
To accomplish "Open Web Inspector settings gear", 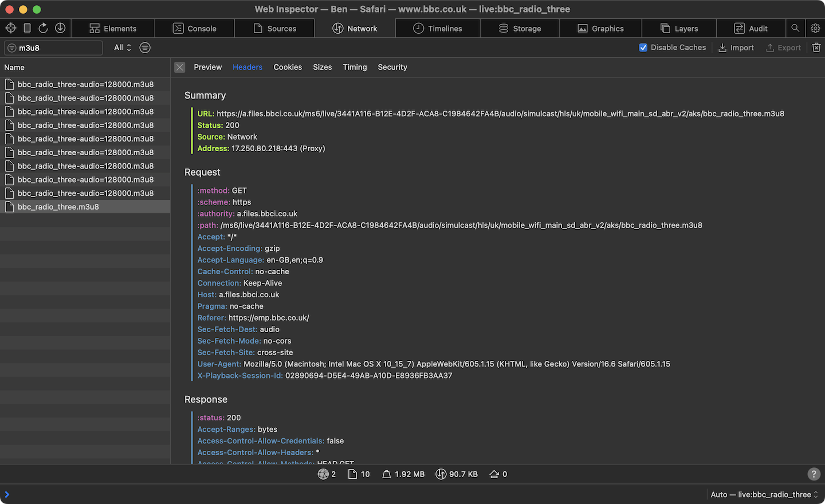I will [x=815, y=28].
